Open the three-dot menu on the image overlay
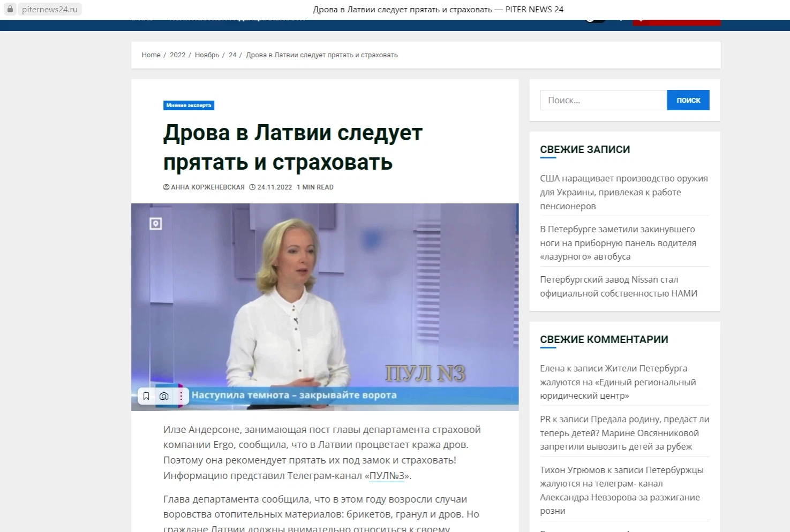 181,396
